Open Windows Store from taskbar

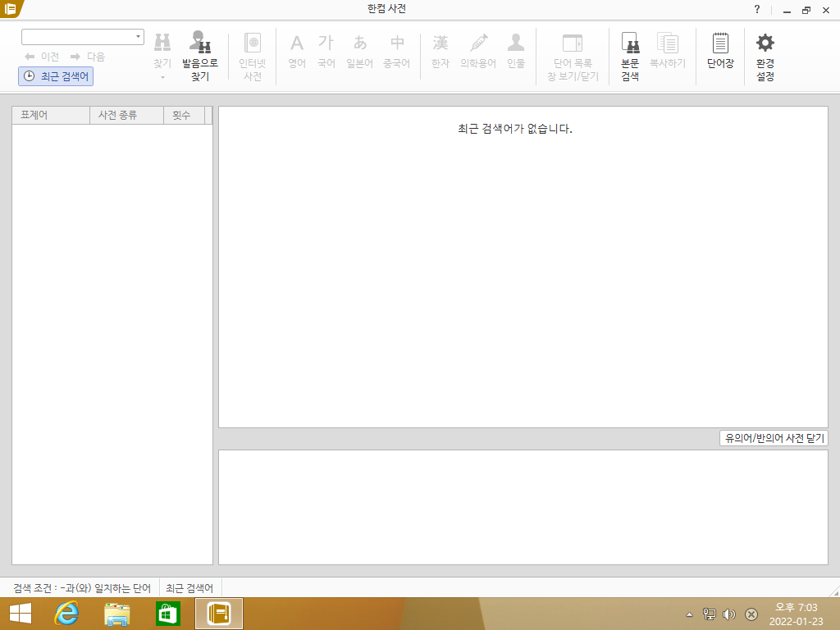pos(167,614)
